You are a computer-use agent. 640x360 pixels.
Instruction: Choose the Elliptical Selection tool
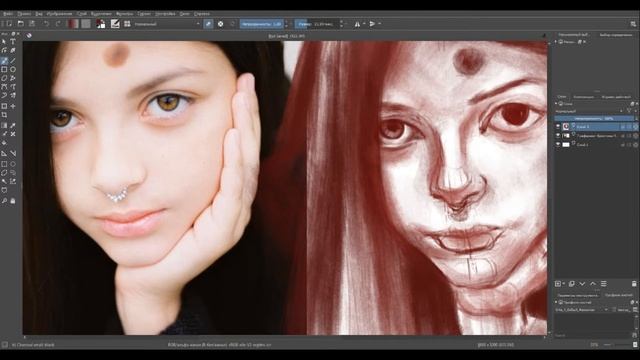click(x=13, y=164)
